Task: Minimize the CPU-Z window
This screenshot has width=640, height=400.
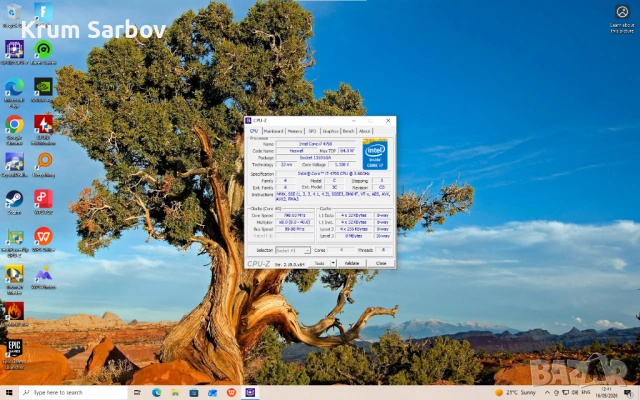Action: (354, 120)
